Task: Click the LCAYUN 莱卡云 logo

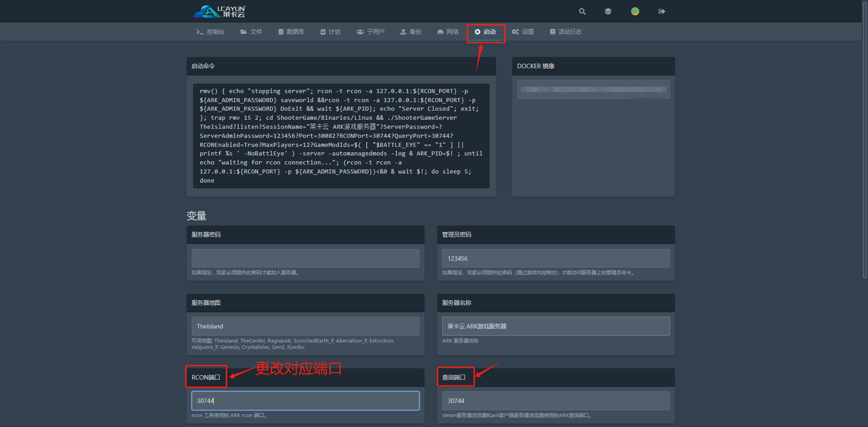Action: 220,11
